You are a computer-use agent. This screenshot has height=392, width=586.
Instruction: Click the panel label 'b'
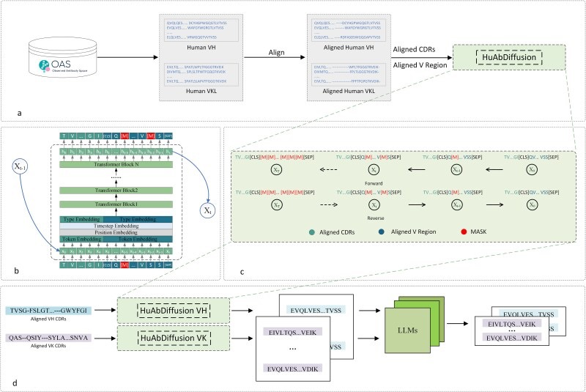[16, 271]
